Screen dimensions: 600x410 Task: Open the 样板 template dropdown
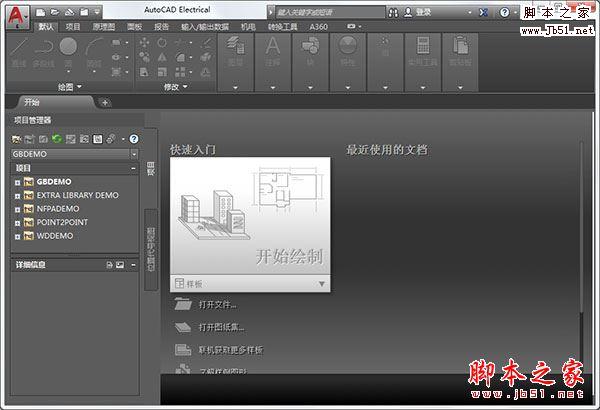click(x=321, y=284)
